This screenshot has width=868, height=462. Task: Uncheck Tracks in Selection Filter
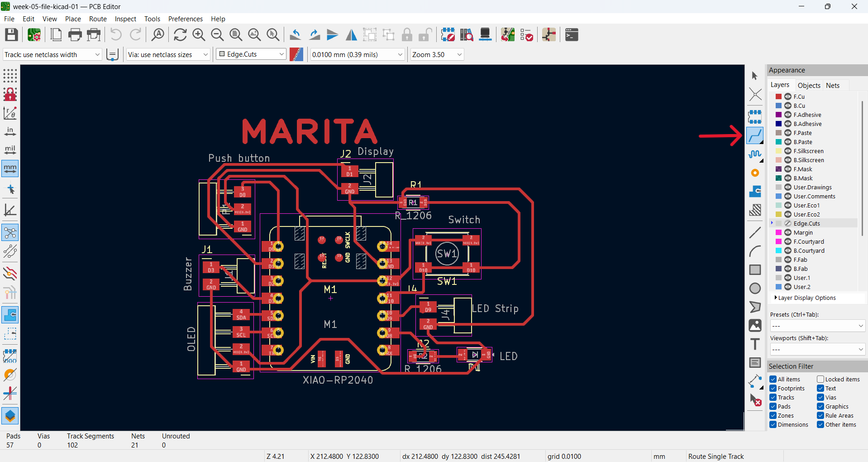[773, 397]
